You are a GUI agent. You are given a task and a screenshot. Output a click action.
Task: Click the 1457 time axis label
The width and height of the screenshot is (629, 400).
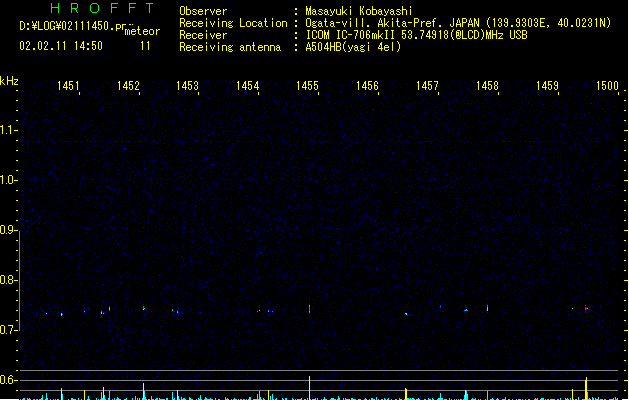click(x=427, y=86)
